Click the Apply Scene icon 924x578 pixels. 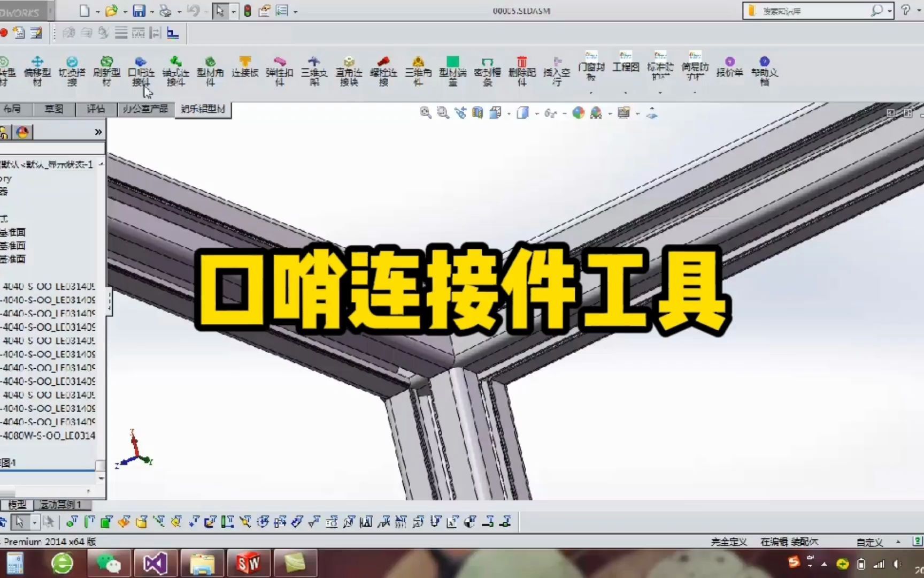point(596,112)
